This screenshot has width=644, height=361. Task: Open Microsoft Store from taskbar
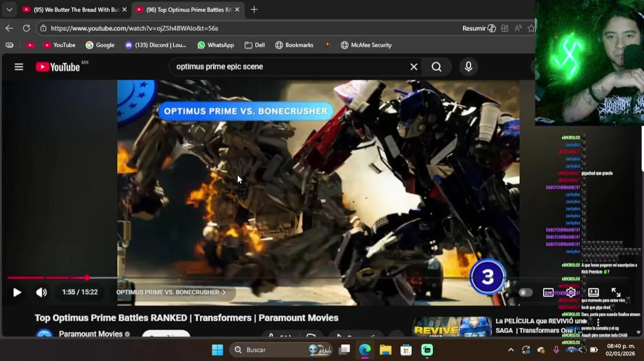[406, 349]
